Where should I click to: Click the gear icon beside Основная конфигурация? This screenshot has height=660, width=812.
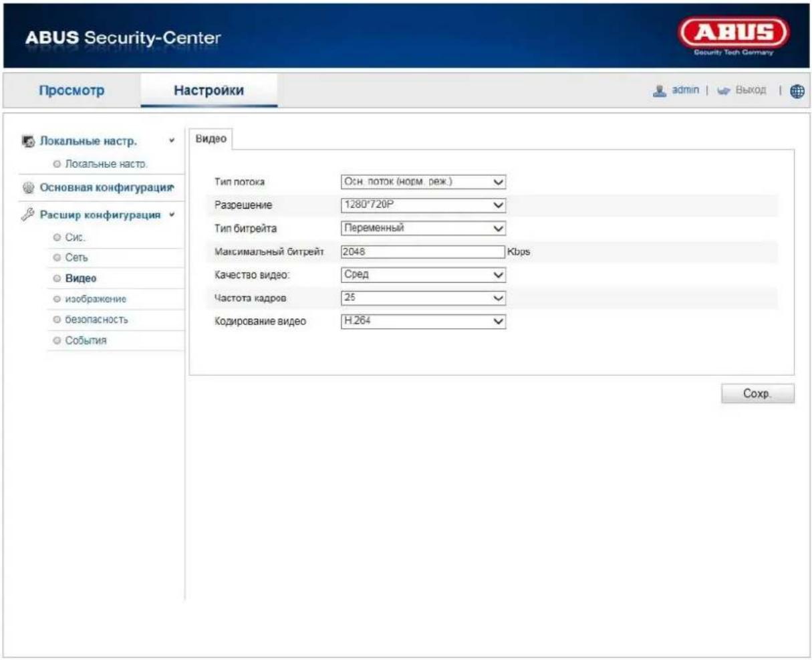pos(28,188)
